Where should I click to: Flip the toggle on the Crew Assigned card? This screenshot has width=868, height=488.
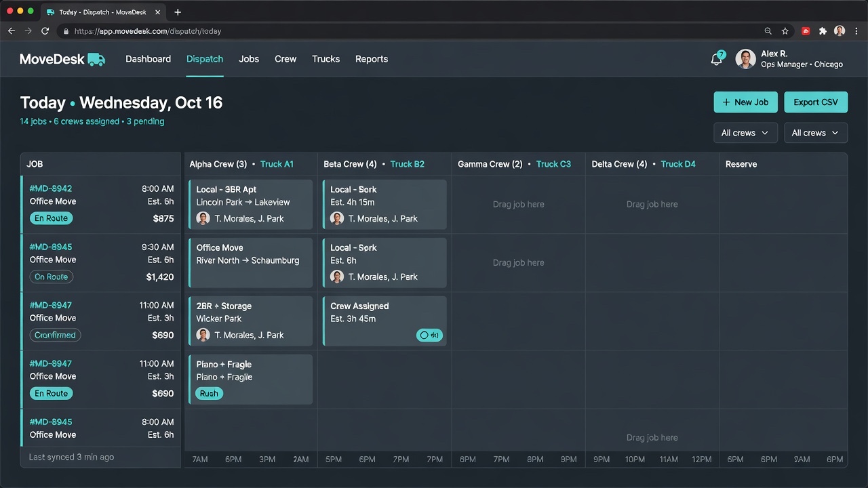coord(429,335)
